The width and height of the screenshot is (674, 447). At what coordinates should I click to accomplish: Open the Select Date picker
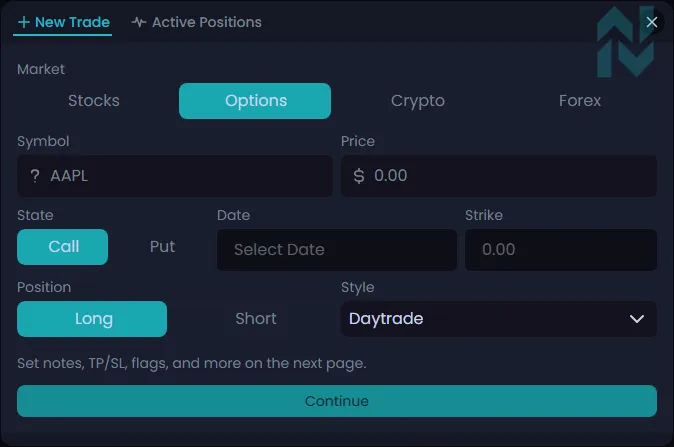(336, 250)
